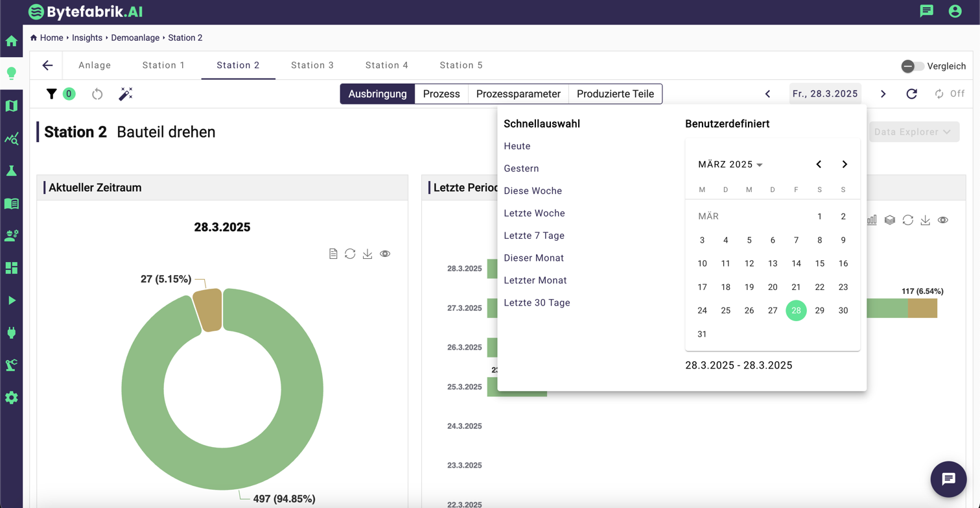Choose Letzte 7 Tage quick selection
Screen dimensions: 980x508
click(x=534, y=236)
